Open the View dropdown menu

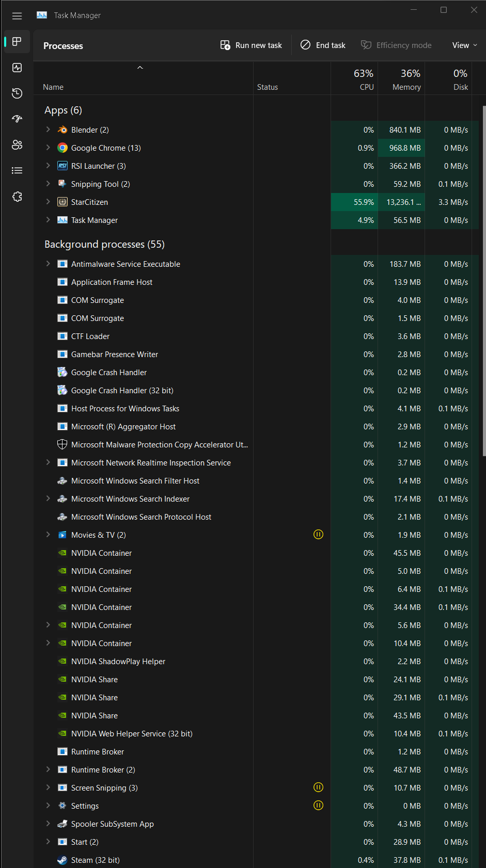(464, 45)
